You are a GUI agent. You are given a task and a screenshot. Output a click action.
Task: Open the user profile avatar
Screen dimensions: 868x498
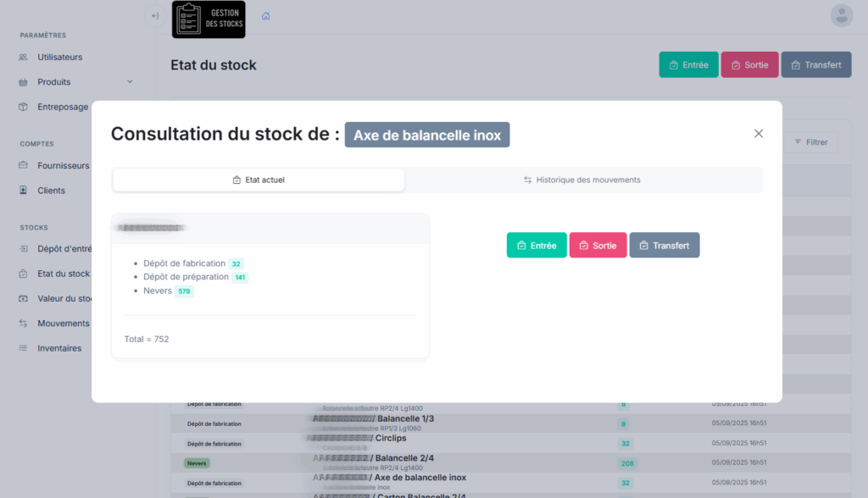[x=841, y=15]
